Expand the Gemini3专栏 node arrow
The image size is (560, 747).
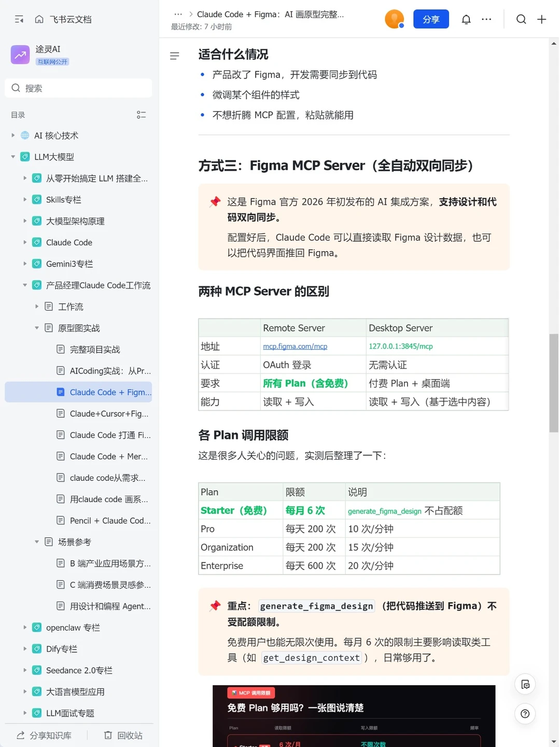tap(25, 264)
